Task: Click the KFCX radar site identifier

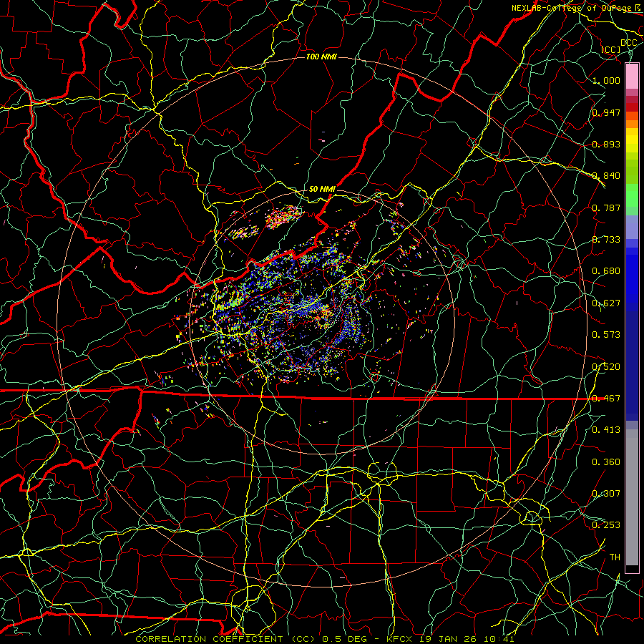Action: (401, 639)
